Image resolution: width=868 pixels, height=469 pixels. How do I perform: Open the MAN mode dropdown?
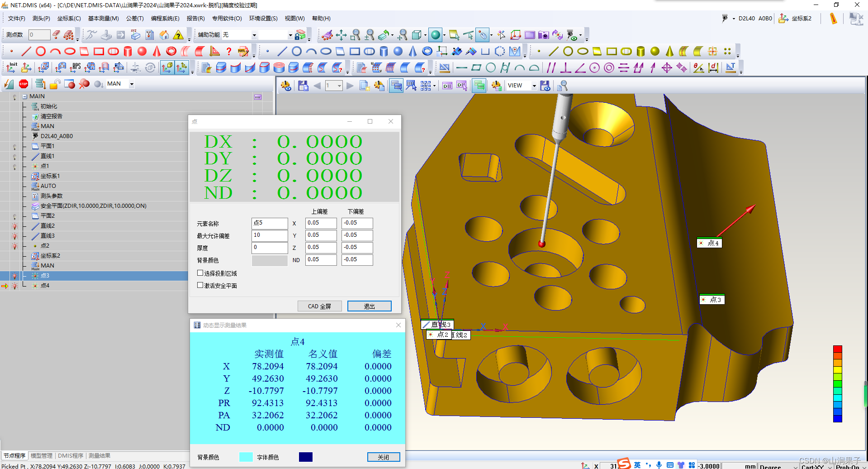[x=132, y=84]
